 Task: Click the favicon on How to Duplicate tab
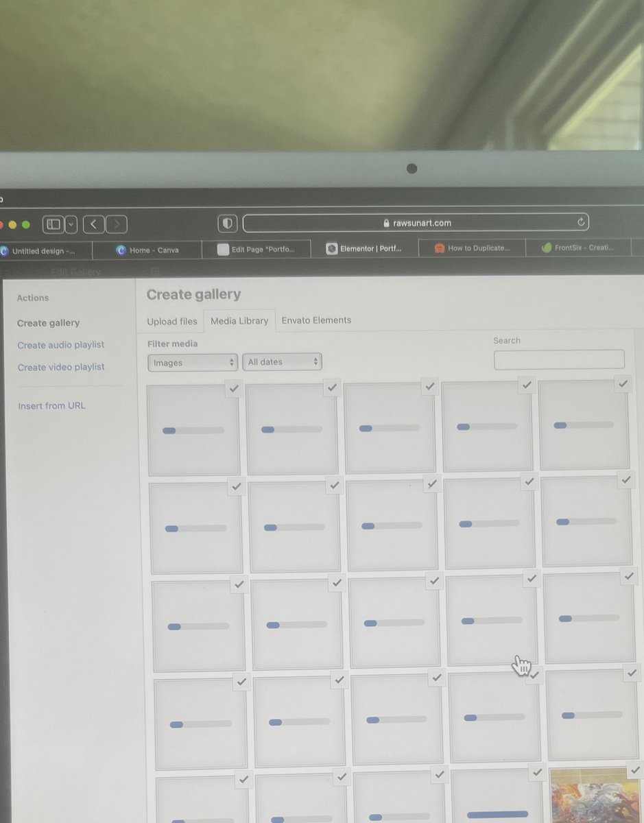click(440, 248)
